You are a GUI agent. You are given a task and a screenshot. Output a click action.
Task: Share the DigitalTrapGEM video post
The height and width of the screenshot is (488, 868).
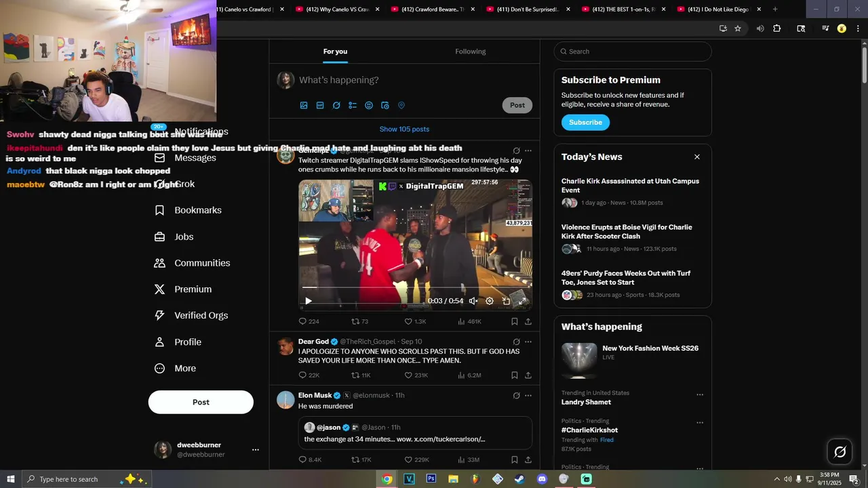pyautogui.click(x=528, y=321)
